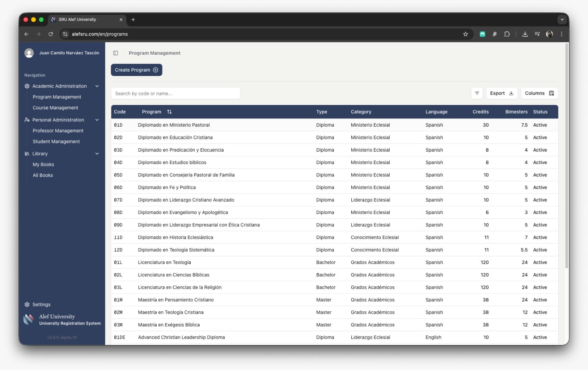The height and width of the screenshot is (370, 588).
Task: Navigate to All Books
Action: [43, 175]
